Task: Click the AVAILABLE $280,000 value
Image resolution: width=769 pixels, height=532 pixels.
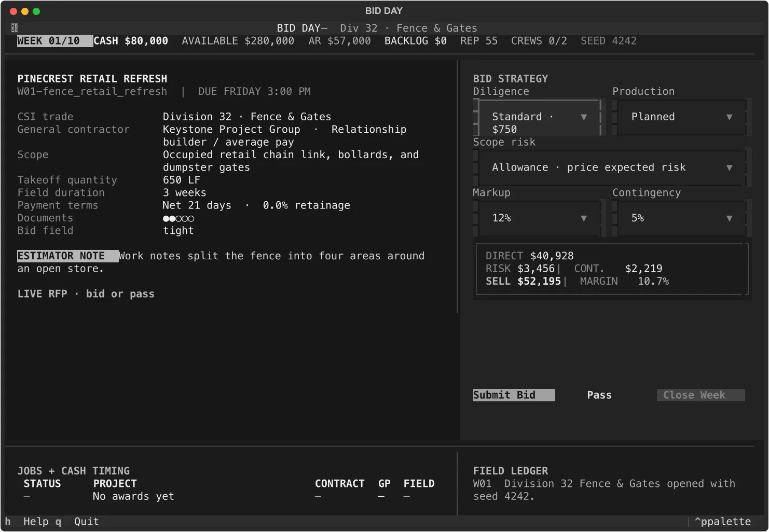Action: (238, 41)
